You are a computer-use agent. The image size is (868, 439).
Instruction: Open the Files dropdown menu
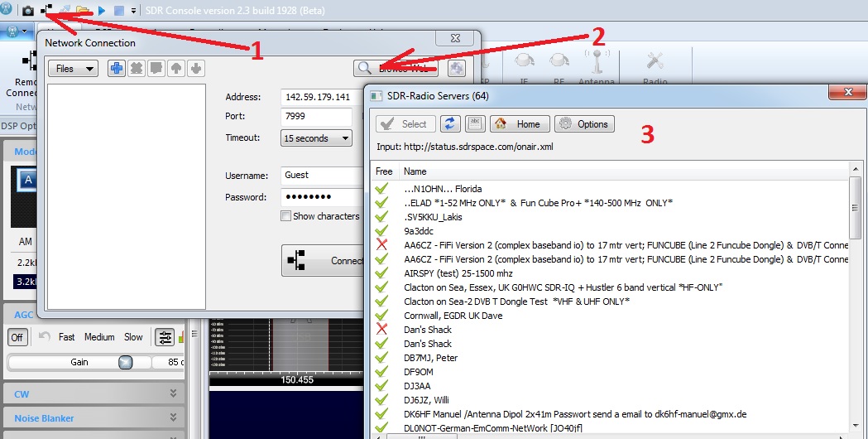coord(74,69)
